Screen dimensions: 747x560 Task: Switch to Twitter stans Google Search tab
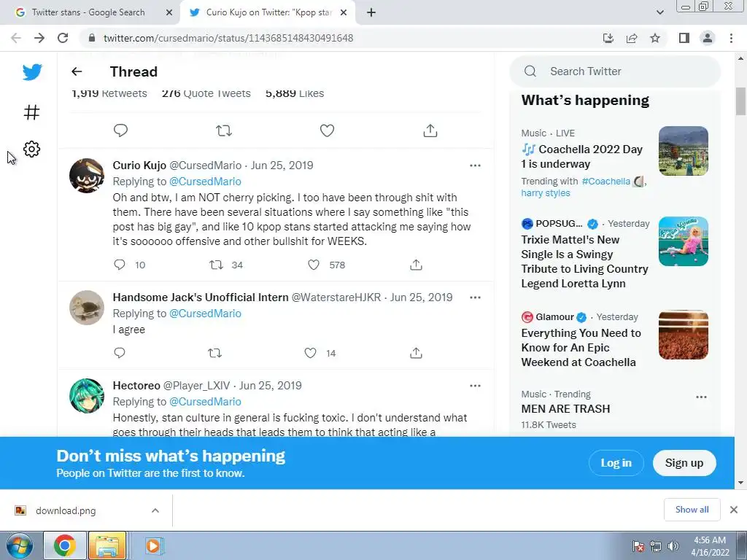coord(88,12)
